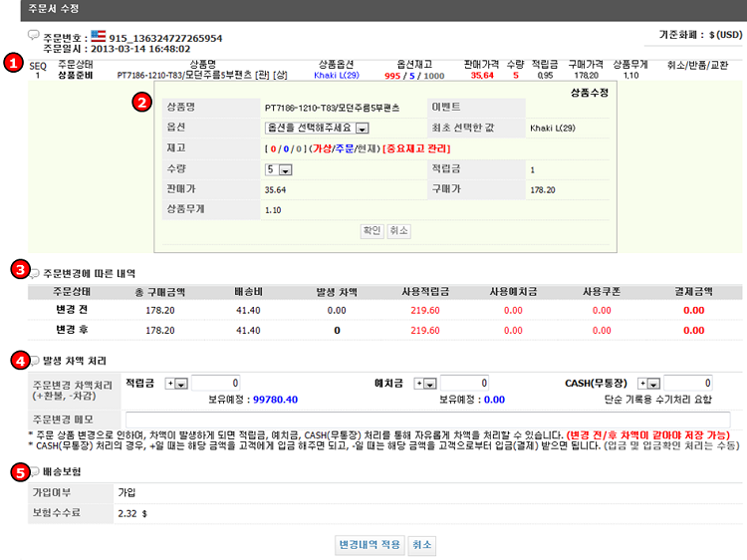Click the bottom 취소 button beside 변경내역 적용
This screenshot has height=560, width=747.
pyautogui.click(x=422, y=545)
